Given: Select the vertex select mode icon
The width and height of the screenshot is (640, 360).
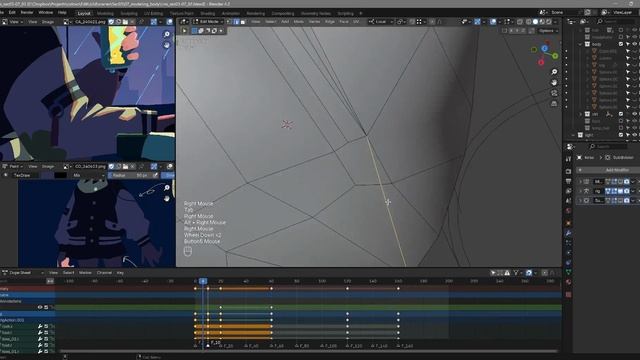Looking at the screenshot, I should [229, 22].
